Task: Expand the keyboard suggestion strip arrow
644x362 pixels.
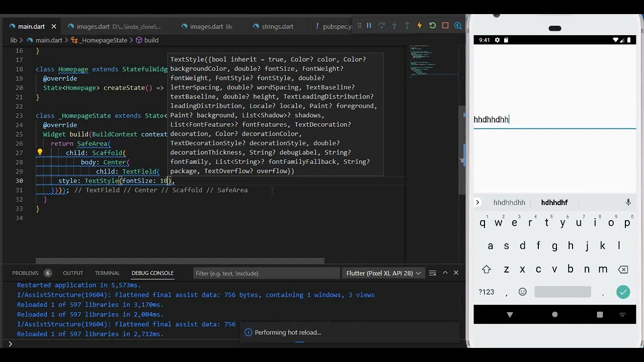Action: point(477,203)
